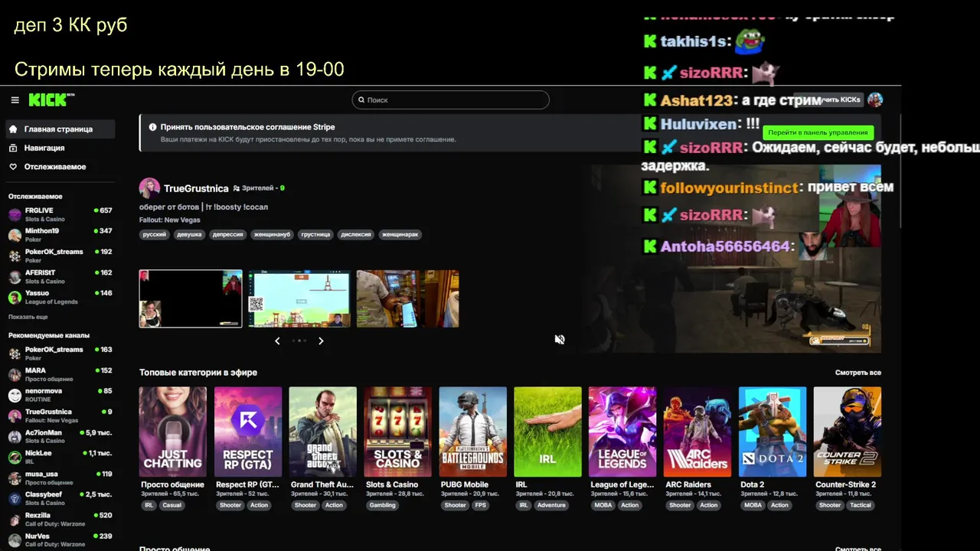Click the NurVes channel avatar
Screen dimensions: 980x551
coord(15,540)
